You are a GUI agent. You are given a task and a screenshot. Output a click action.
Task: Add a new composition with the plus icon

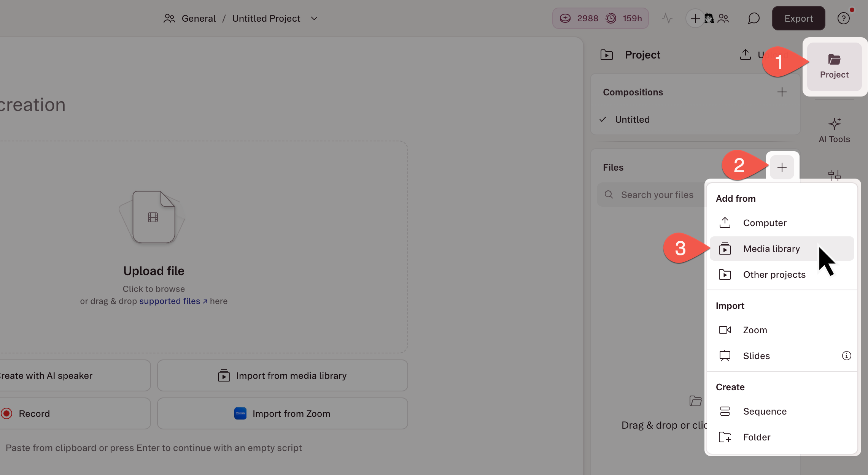[x=782, y=92]
